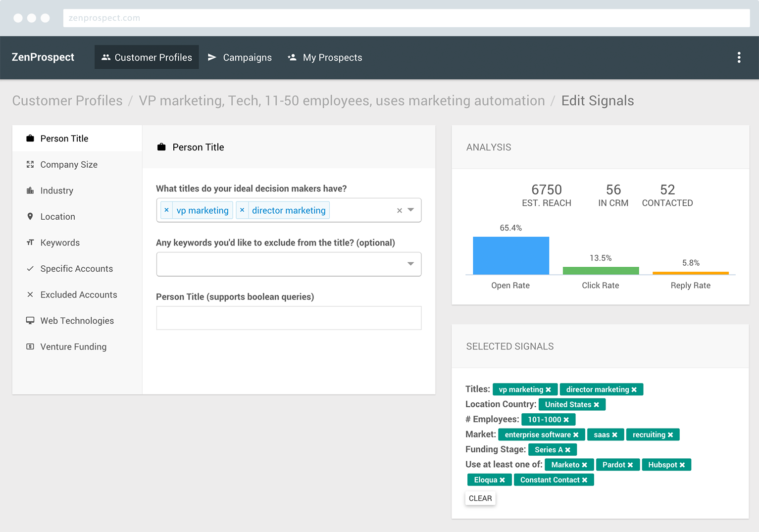Remove the enterprise software market signal
This screenshot has width=759, height=532.
[576, 435]
